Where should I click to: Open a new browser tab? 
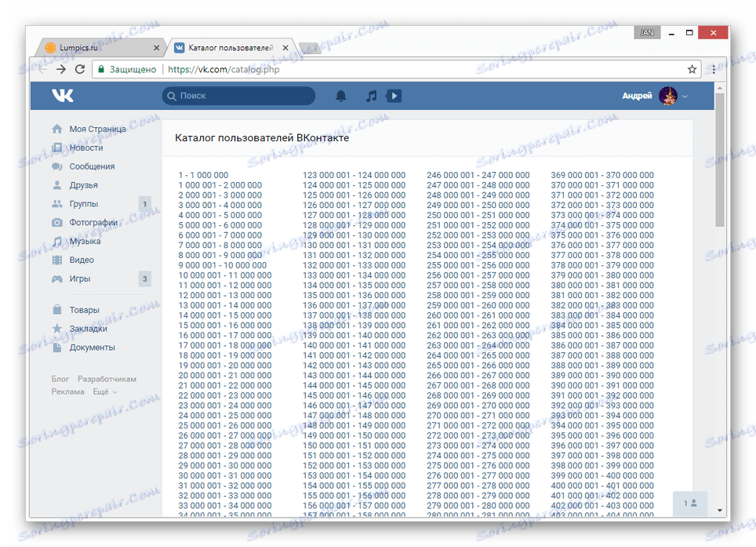[309, 48]
